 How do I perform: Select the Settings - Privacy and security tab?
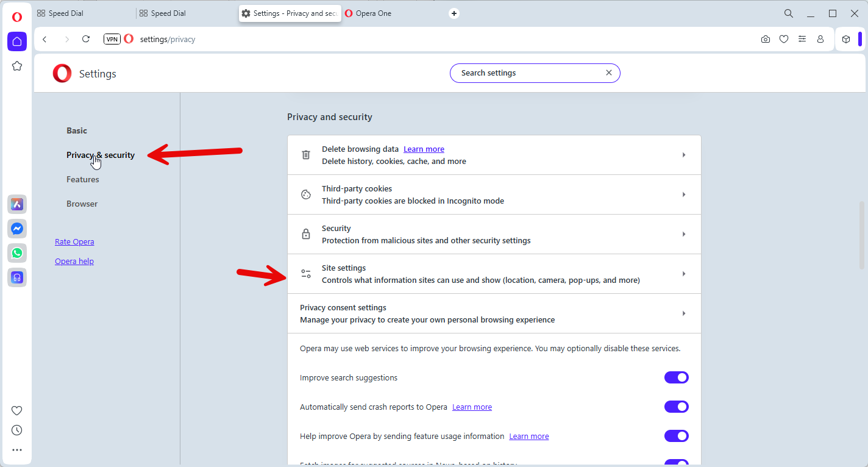point(290,13)
